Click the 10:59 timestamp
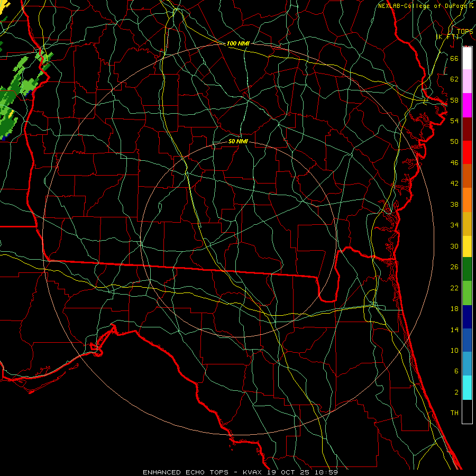 [327, 472]
